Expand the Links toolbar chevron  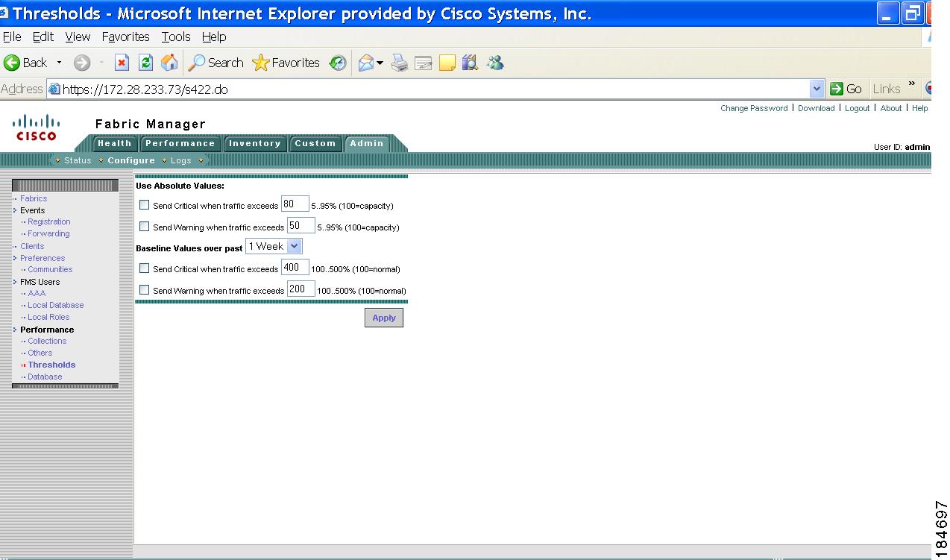[x=912, y=85]
